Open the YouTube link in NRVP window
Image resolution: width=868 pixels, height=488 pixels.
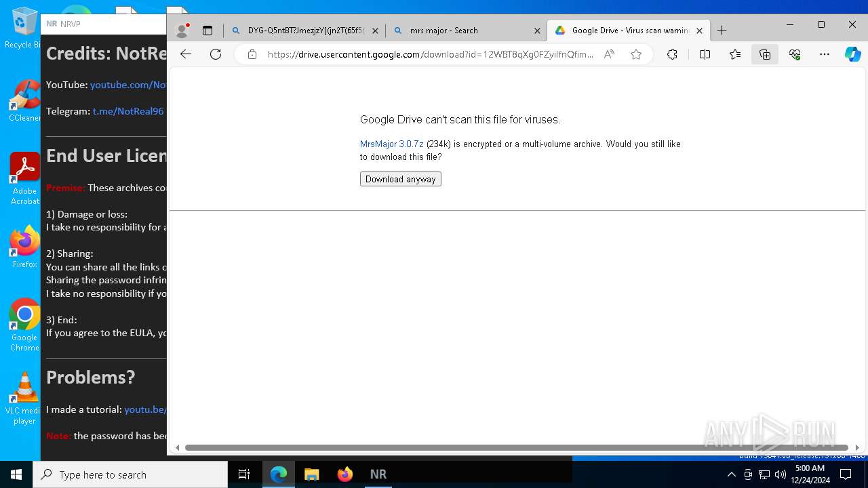[x=128, y=85]
